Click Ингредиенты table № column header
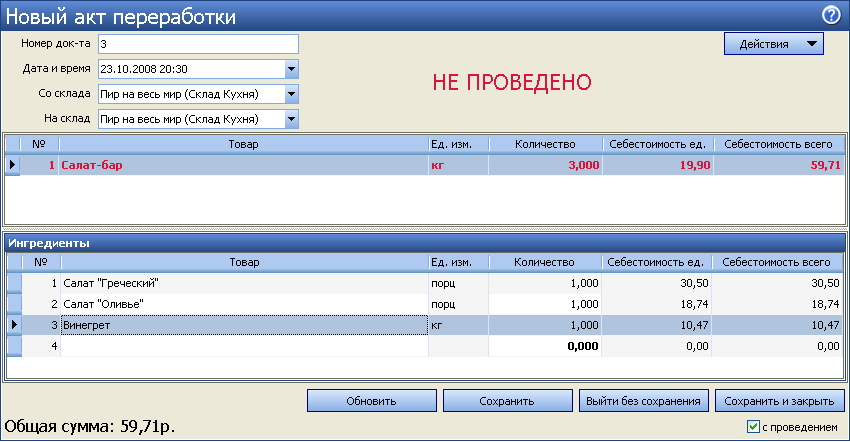The width and height of the screenshot is (850, 442). click(x=41, y=262)
